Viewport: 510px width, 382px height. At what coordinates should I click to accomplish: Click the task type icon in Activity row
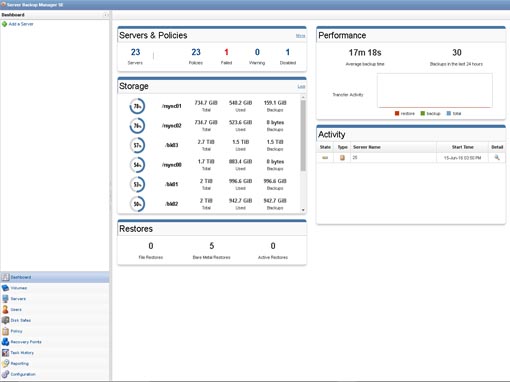[342, 158]
